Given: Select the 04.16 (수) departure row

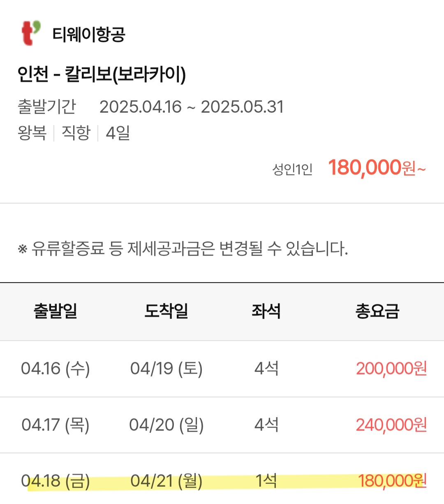Looking at the screenshot, I should point(222,369).
